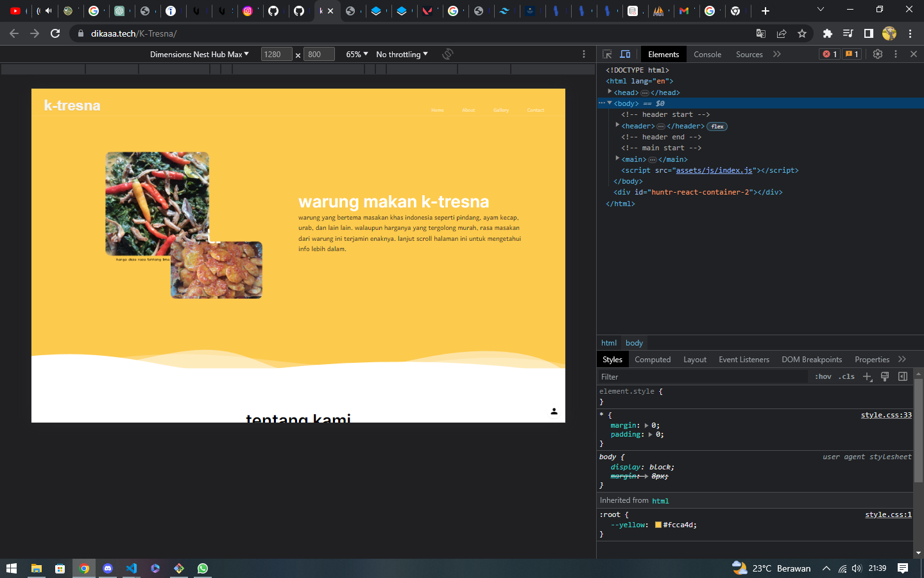Image resolution: width=924 pixels, height=578 pixels.
Task: Show the orange issues count badge
Action: 851,55
